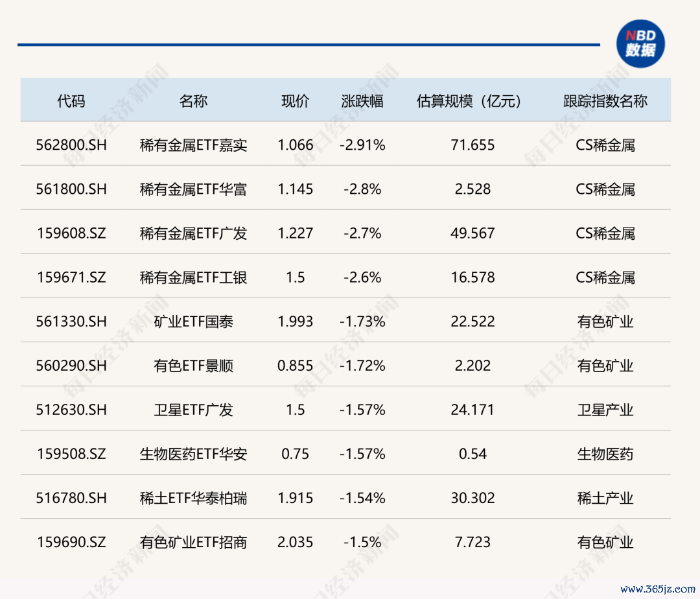Click the name 有色矿业ETF招商

point(193,543)
